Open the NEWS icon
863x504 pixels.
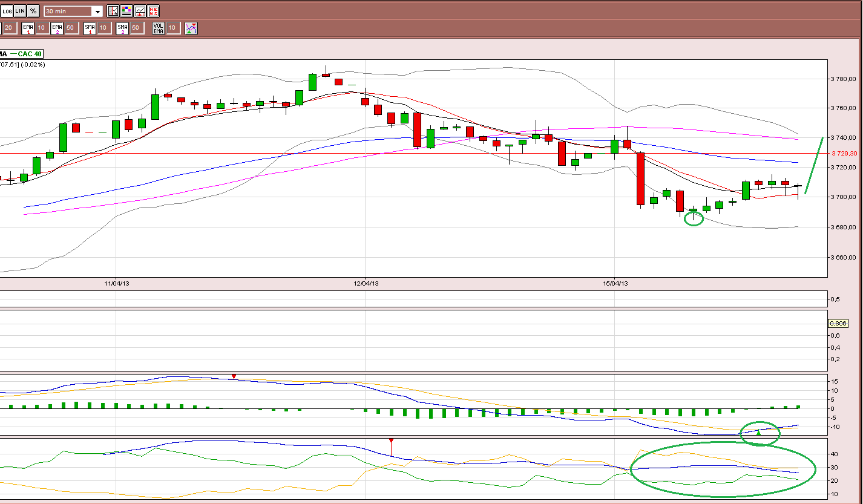point(154,11)
